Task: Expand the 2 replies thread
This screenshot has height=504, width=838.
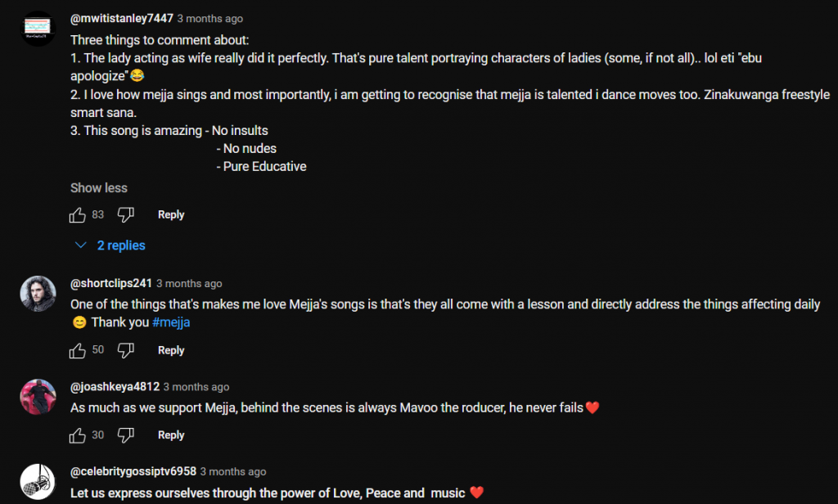Action: (110, 245)
